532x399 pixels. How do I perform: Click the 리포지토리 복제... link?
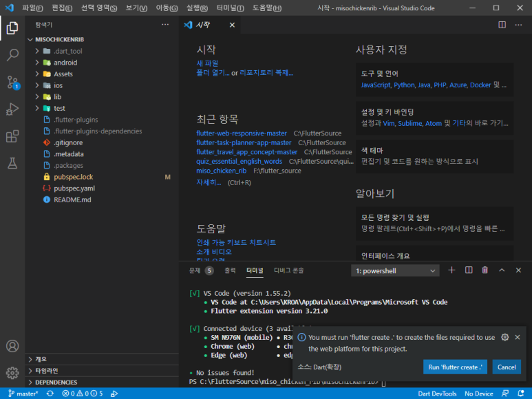pos(266,72)
